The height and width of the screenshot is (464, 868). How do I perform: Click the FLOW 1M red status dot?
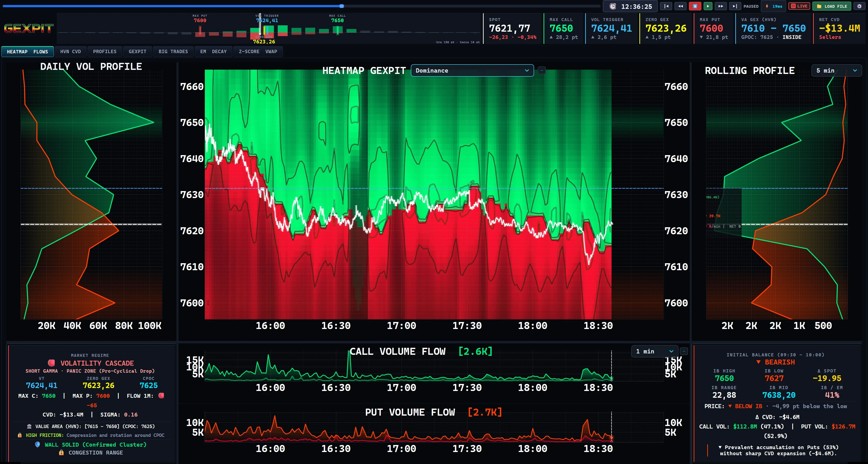[161, 395]
